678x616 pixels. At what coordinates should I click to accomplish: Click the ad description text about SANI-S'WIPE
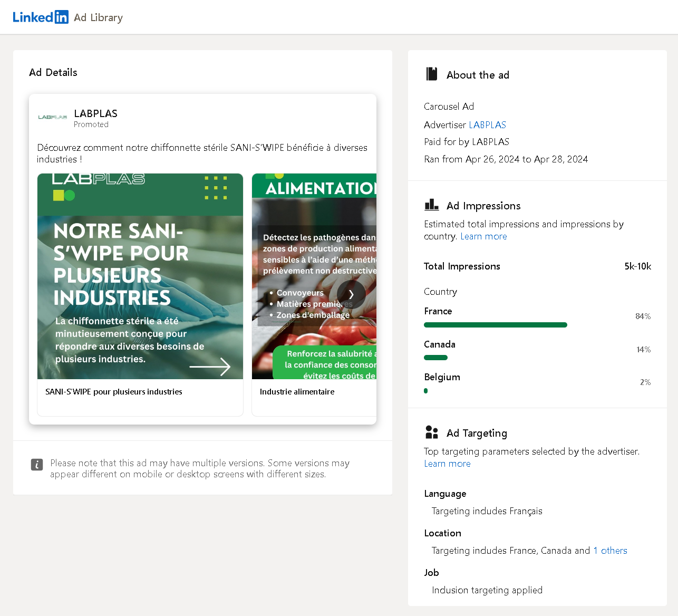pyautogui.click(x=202, y=153)
